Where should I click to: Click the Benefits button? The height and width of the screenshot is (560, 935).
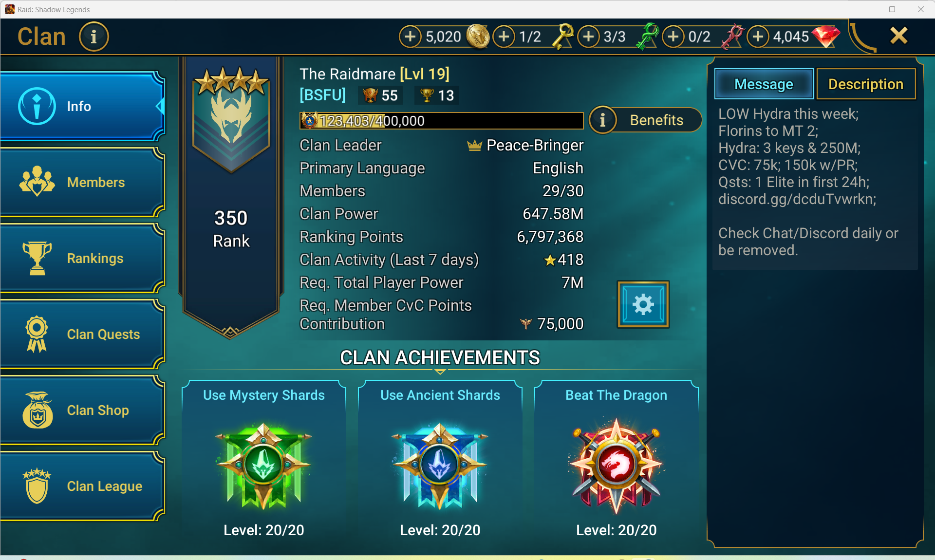coord(645,120)
